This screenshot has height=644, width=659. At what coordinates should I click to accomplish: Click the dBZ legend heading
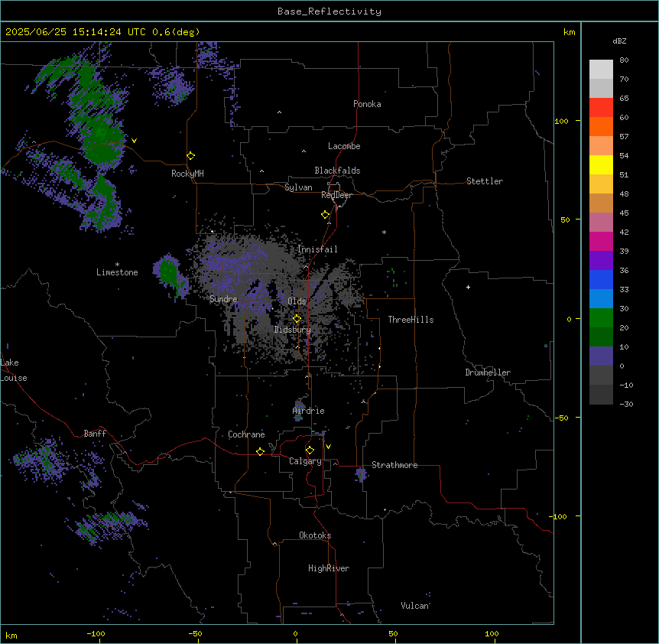(x=619, y=41)
